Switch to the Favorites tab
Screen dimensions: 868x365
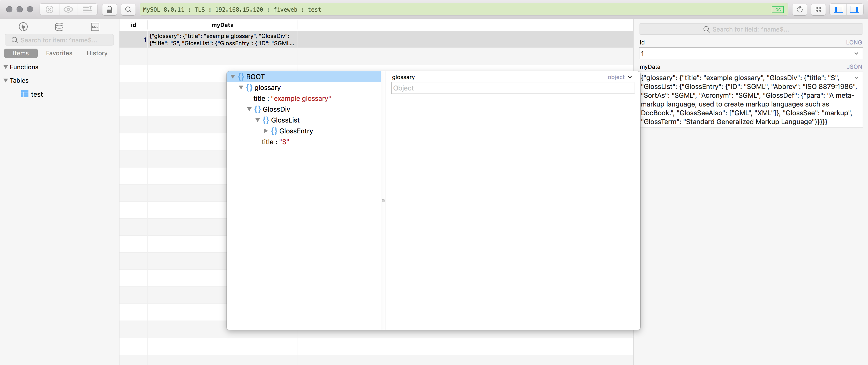coord(59,53)
